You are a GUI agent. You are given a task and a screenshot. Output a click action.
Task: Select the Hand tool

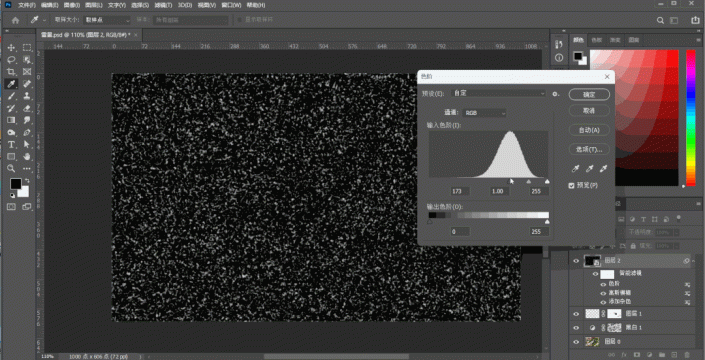(x=27, y=157)
